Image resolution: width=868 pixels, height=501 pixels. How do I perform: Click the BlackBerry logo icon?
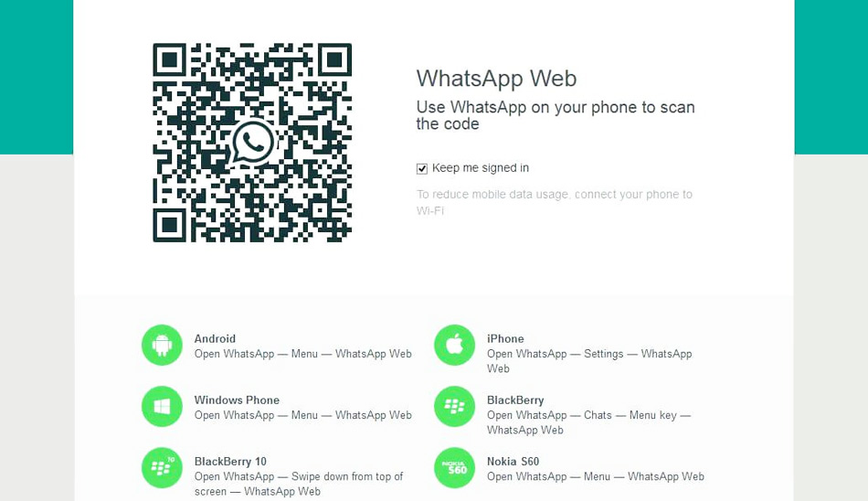point(454,407)
